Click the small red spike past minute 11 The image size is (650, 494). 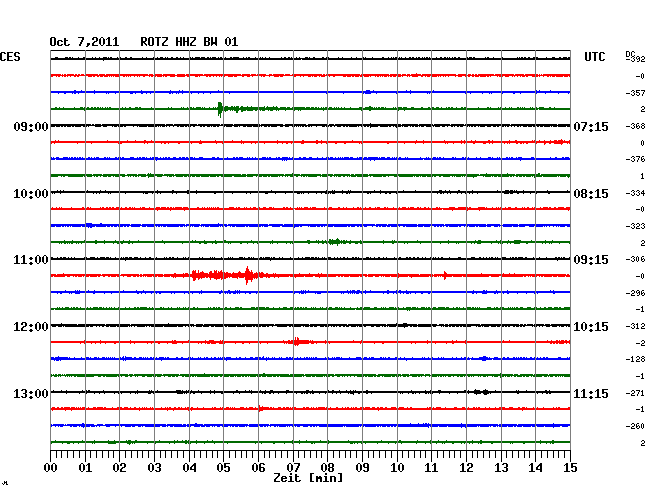point(445,275)
